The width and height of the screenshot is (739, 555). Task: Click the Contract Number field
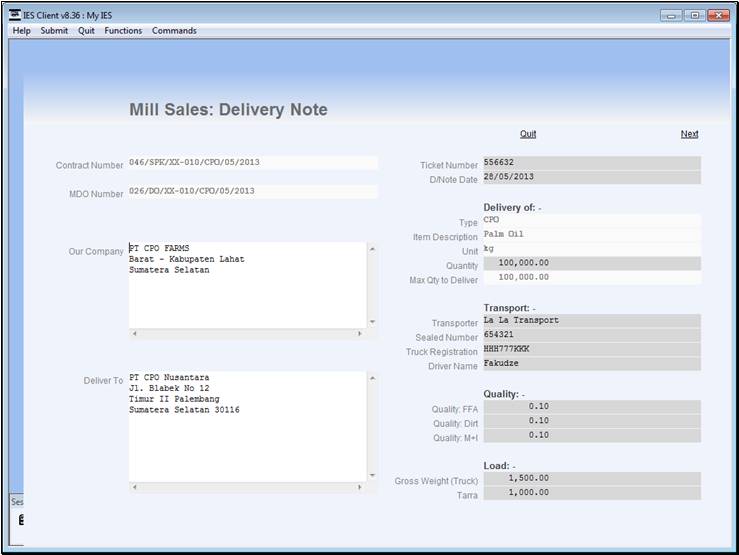tap(253, 163)
